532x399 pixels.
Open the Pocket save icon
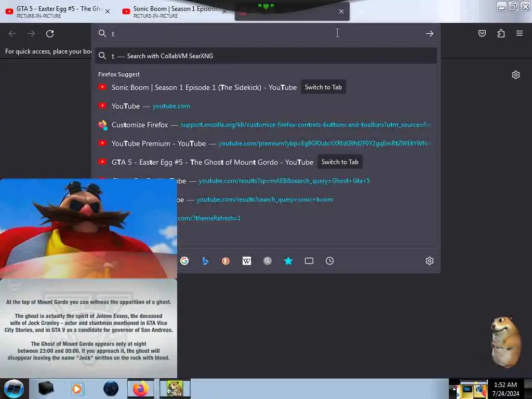pyautogui.click(x=482, y=33)
